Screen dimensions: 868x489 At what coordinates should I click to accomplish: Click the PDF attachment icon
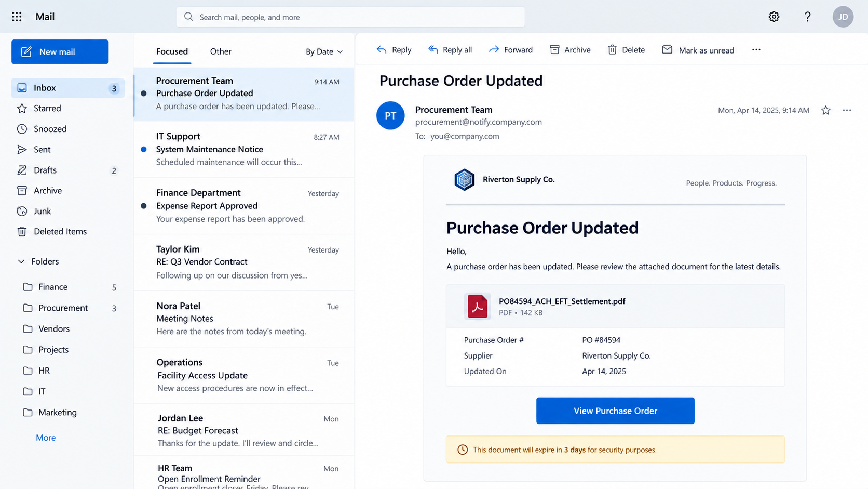coord(477,306)
